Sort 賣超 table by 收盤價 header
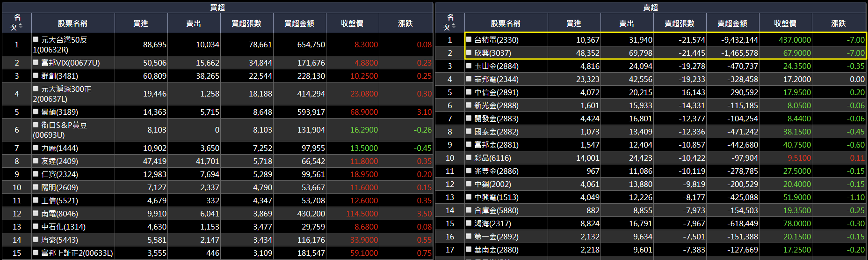The height and width of the screenshot is (260, 868). pos(785,23)
